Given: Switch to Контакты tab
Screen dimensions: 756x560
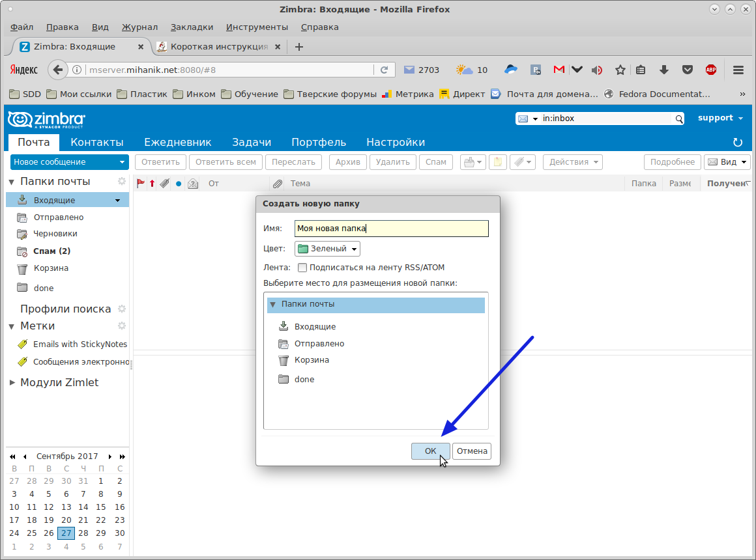Looking at the screenshot, I should 97,142.
